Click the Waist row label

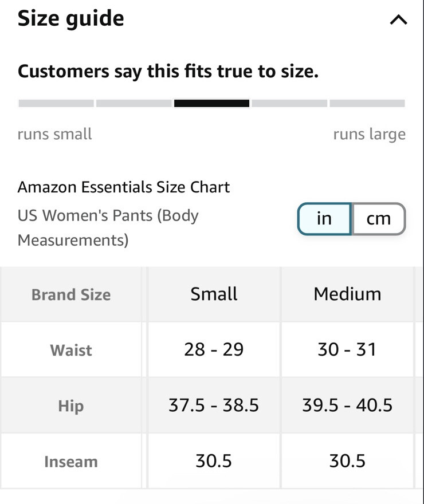pyautogui.click(x=71, y=351)
